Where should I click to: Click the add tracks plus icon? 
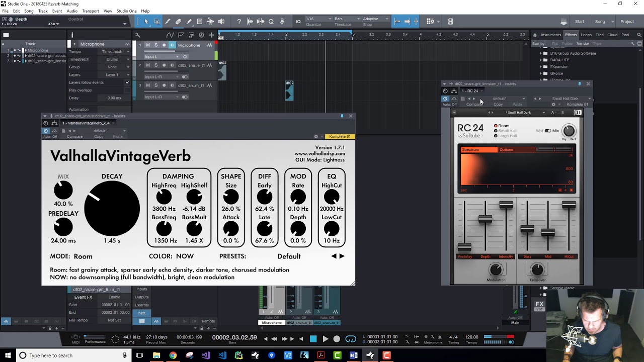[x=212, y=35]
